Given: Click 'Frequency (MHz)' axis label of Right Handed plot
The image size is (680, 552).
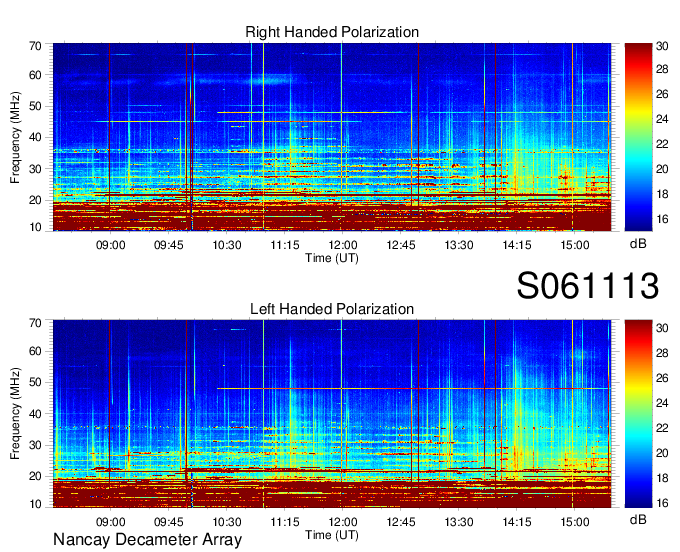Looking at the screenshot, I should (x=15, y=137).
